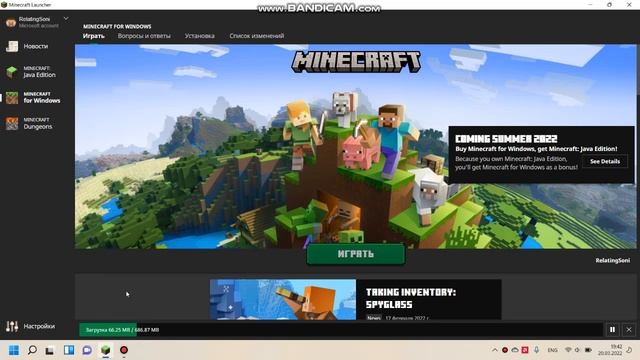This screenshot has width=640, height=360.
Task: Cancel the download with X button
Action: pyautogui.click(x=629, y=329)
